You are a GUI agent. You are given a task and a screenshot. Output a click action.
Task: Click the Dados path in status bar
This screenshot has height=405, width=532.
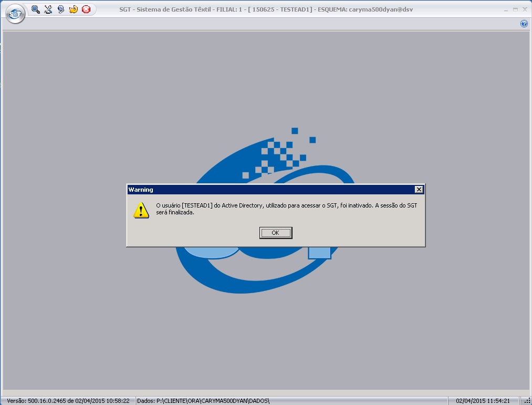point(203,401)
